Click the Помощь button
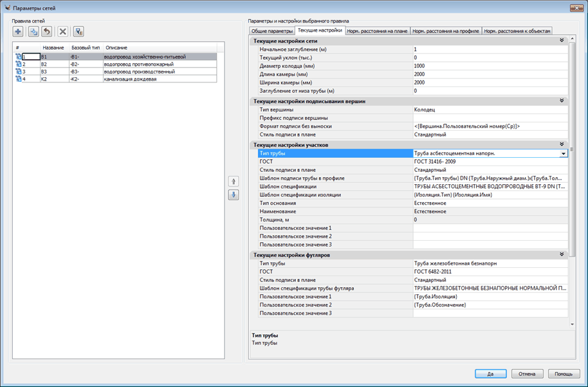This screenshot has width=588, height=387. [x=564, y=373]
